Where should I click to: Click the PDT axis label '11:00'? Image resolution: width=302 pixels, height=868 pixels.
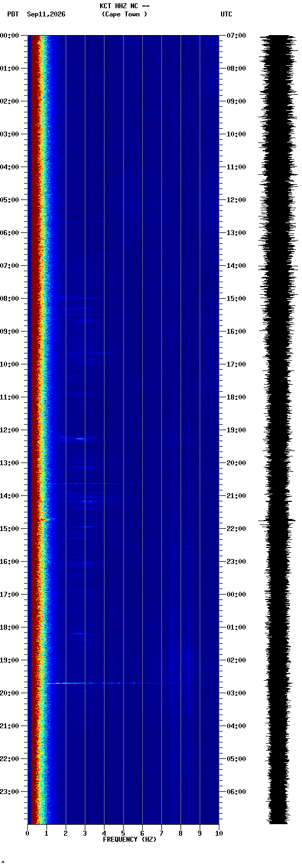[10, 397]
